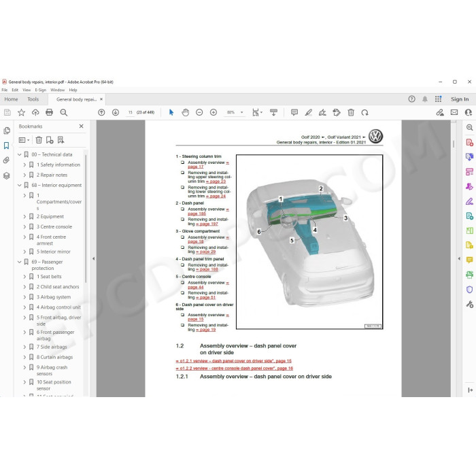476x476 pixels.
Task: Expand the 3 Centre console bookmark
Action: point(24,226)
